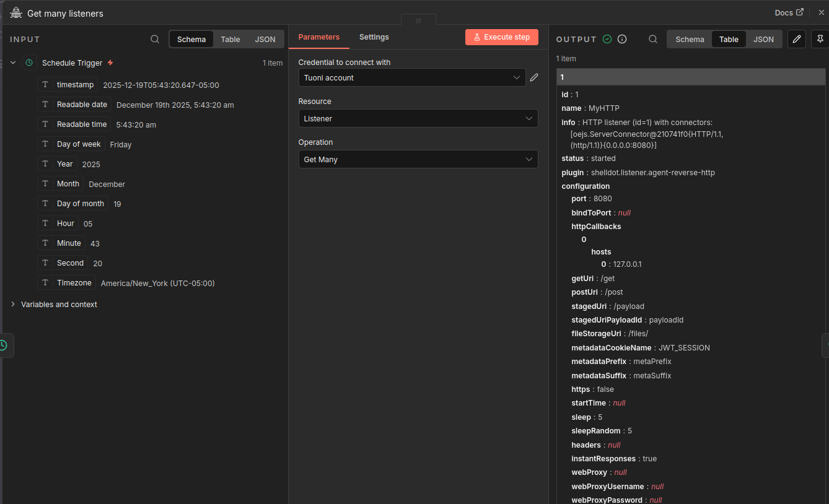Switch to the Parameters tab
The height and width of the screenshot is (504, 829).
319,37
